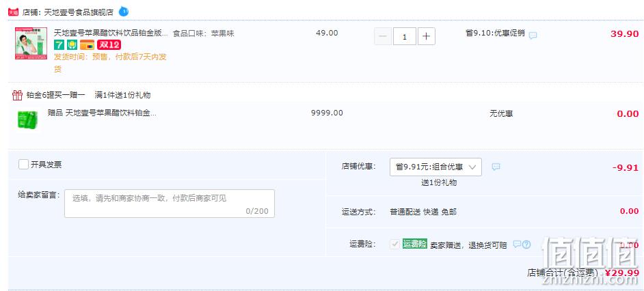644x291 pixels.
Task: Click the store total ¥29.99
Action: 622,273
